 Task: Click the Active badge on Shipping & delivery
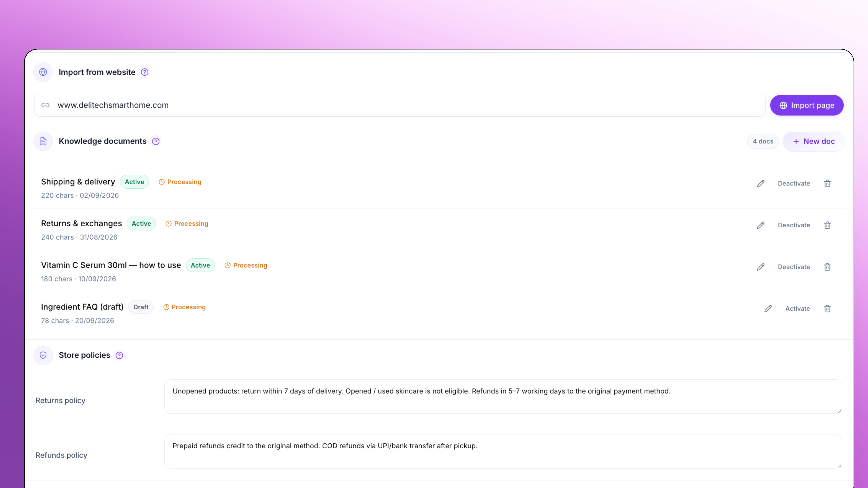134,182
